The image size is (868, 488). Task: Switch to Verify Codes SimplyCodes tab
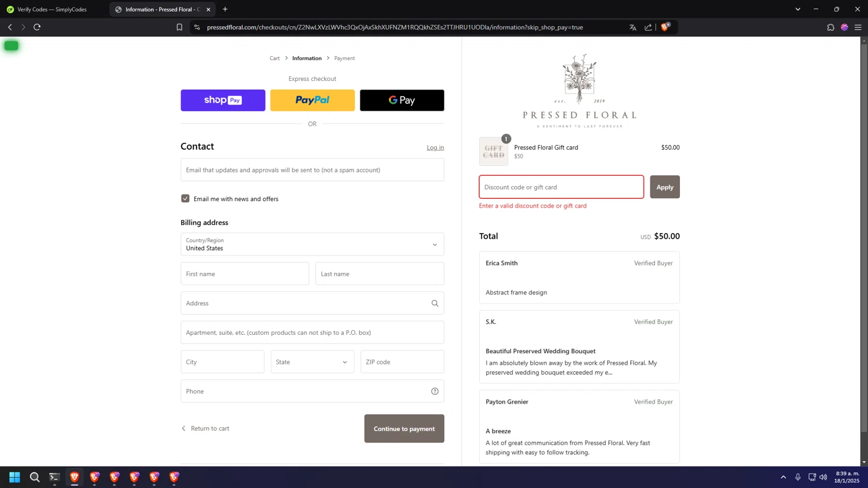click(x=52, y=9)
